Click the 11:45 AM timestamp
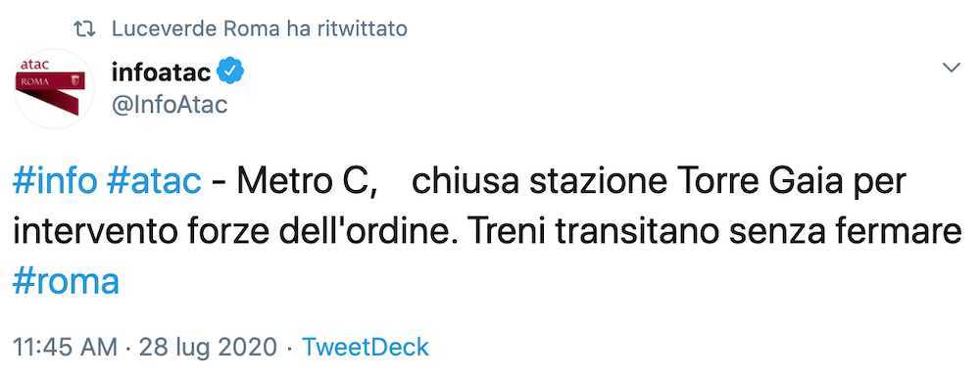Screen dimensions: 980x379 65,347
